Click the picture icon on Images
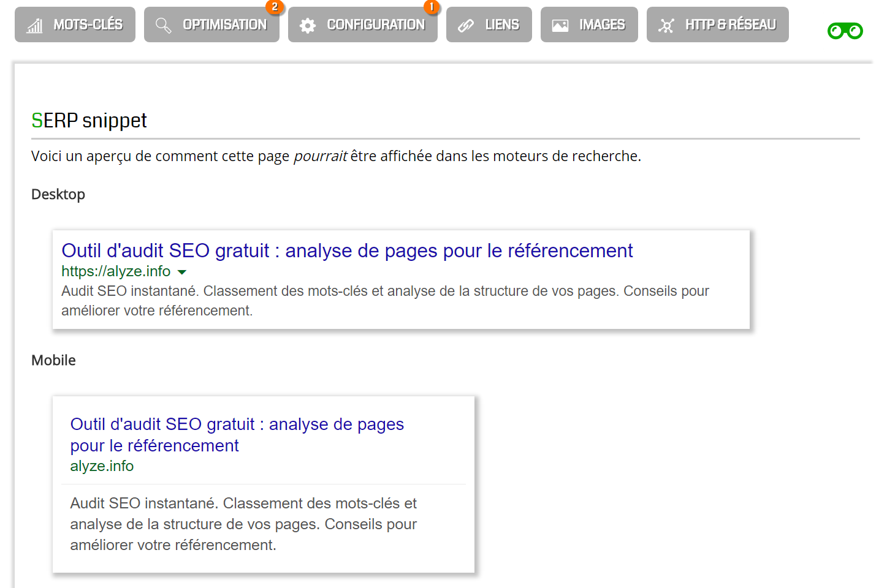 point(560,24)
